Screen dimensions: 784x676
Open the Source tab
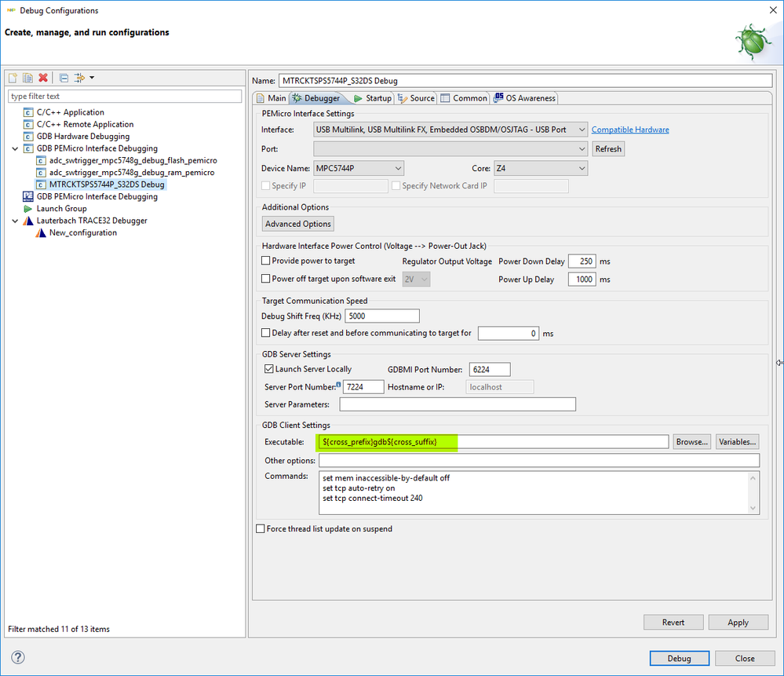coord(417,98)
